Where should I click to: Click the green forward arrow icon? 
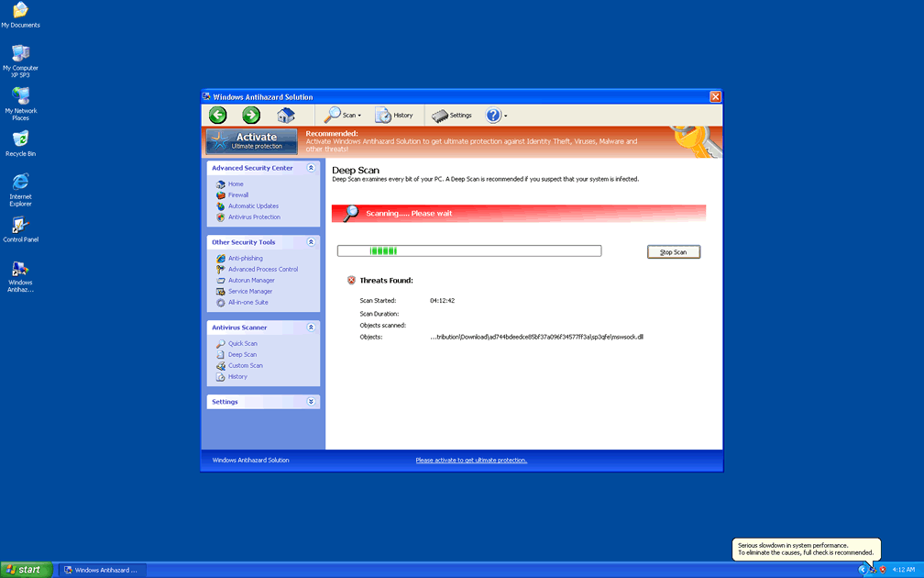pos(251,115)
